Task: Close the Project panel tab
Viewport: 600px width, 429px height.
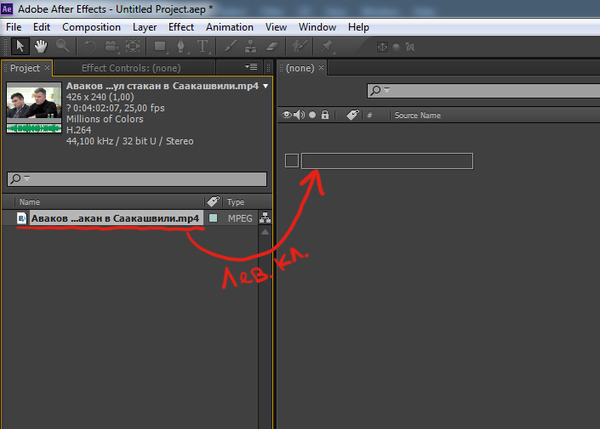Action: (47, 68)
